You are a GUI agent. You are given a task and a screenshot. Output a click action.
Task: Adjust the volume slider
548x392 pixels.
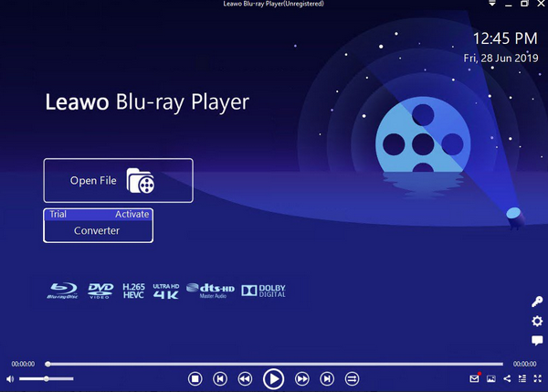pos(47,378)
